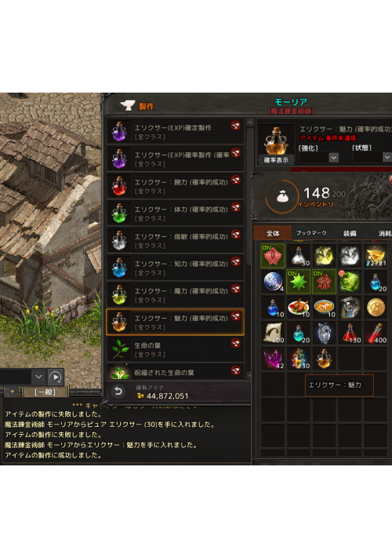This screenshot has width=392, height=558.
Task: Toggle the ON green star buff item
Action: click(x=299, y=282)
